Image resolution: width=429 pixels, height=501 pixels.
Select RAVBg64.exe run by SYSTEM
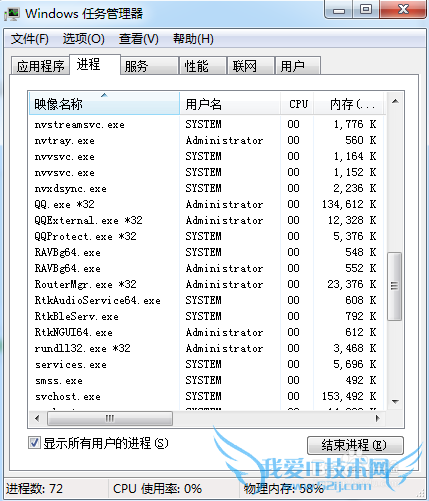click(207, 252)
